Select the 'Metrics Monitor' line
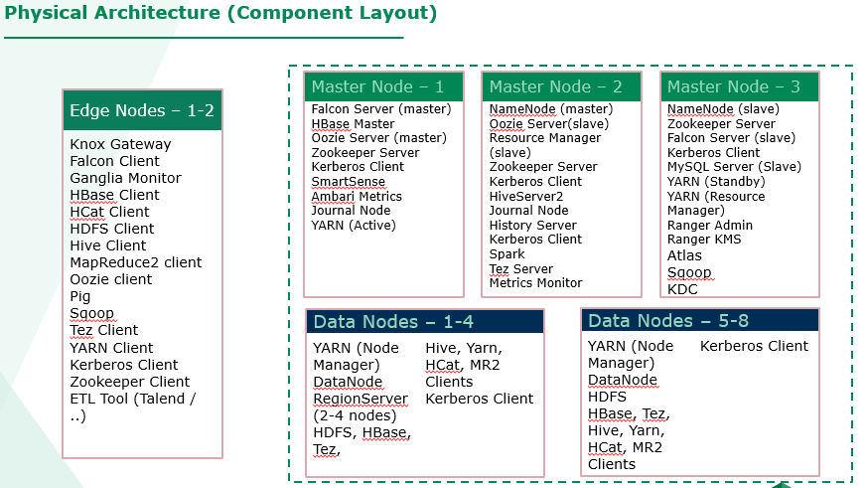 (536, 283)
